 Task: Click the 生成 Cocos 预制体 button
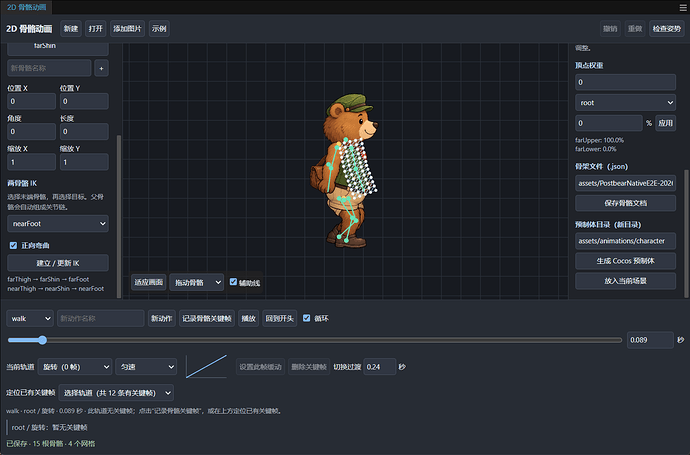point(625,261)
